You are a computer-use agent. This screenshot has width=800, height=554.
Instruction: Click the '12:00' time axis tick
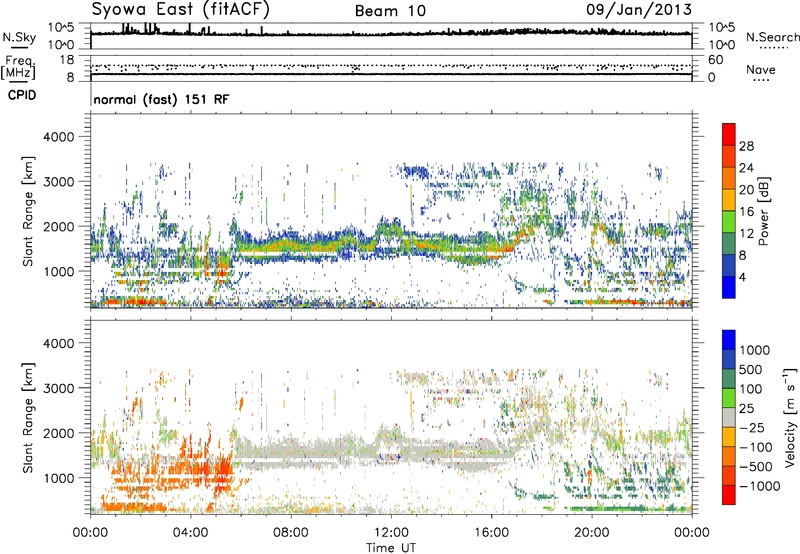point(391,533)
